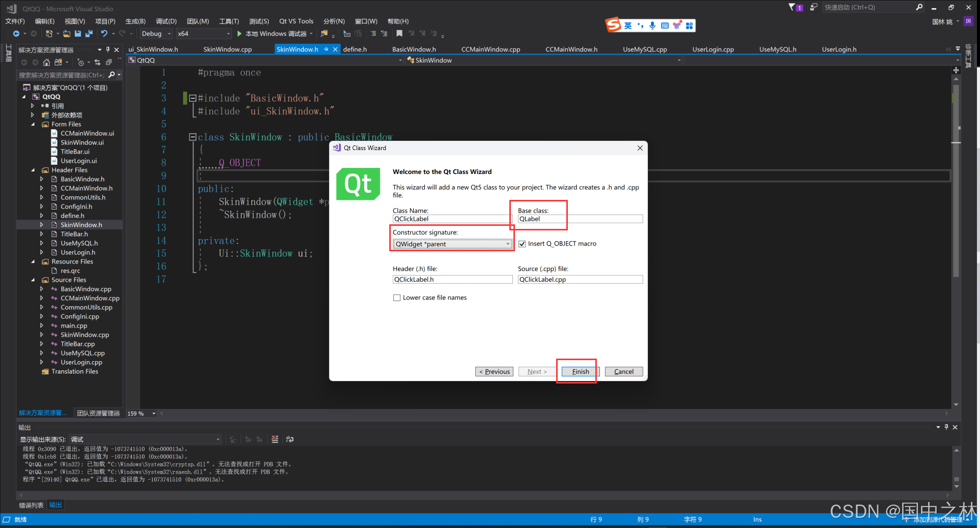Collapse the class SkinWindow code block
980x528 pixels.
(192, 137)
